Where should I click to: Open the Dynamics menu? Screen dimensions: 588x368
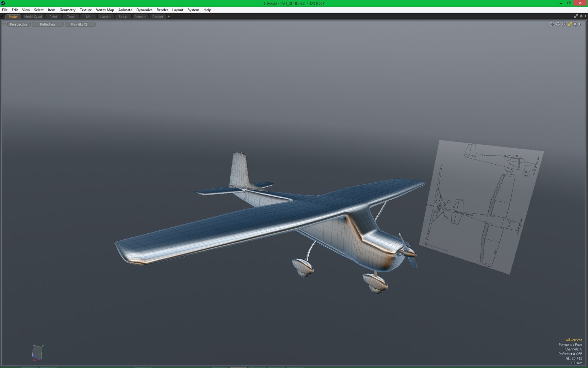(144, 10)
